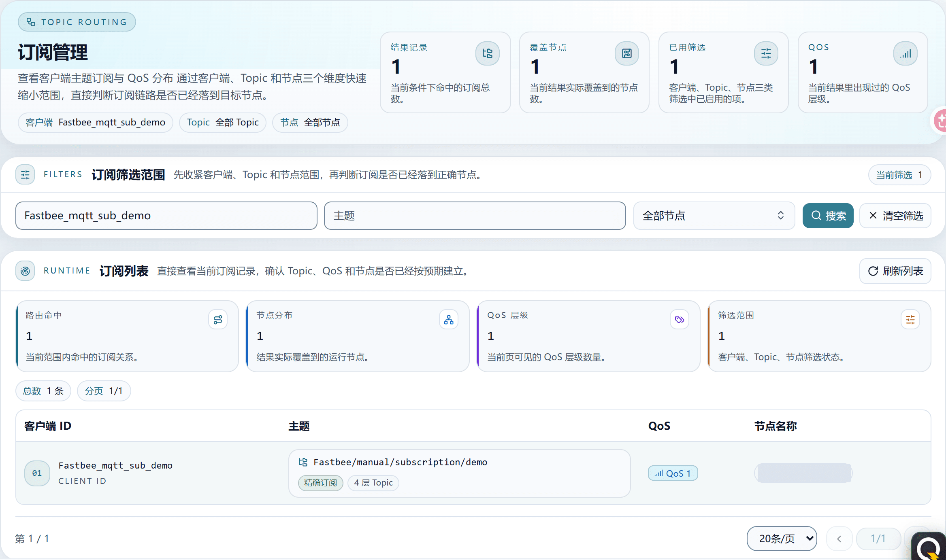Click the 精确订阅 tag
Viewport: 946px width, 560px height.
tap(321, 483)
